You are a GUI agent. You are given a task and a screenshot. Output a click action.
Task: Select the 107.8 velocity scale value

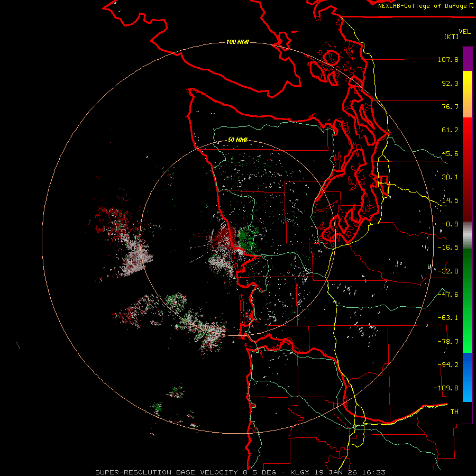point(448,59)
